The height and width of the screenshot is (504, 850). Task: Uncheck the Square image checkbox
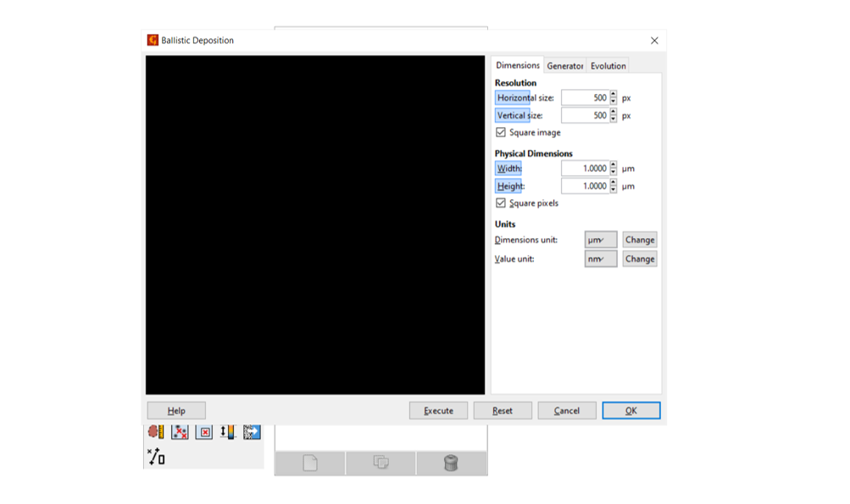(x=501, y=133)
